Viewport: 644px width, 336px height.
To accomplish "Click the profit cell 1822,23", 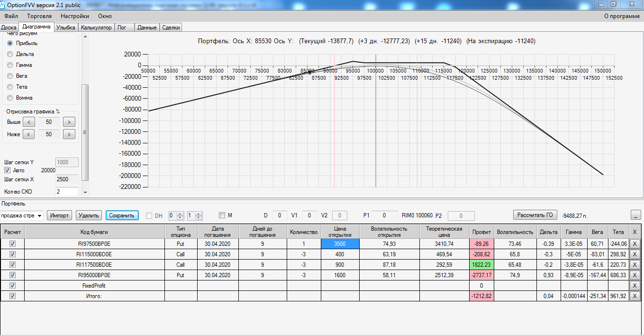I will (481, 264).
